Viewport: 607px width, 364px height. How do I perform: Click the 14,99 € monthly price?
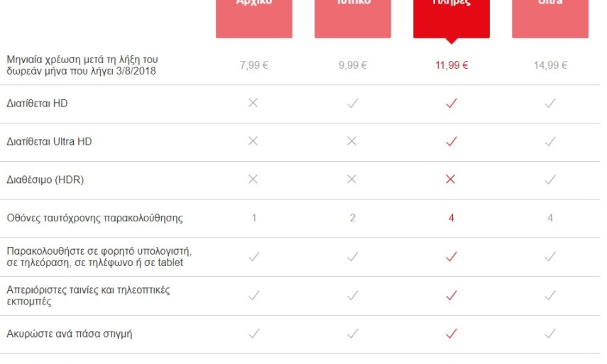[x=550, y=65]
